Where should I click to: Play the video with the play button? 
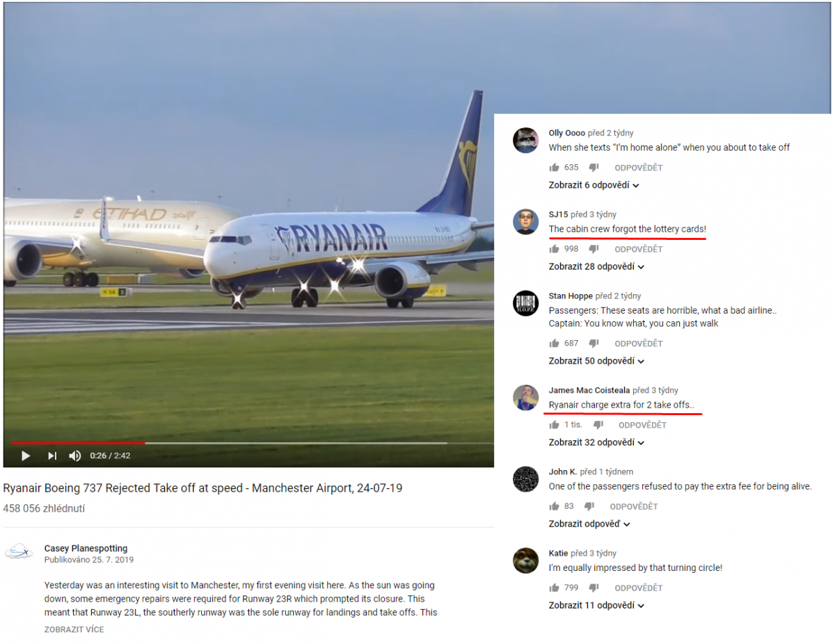pos(26,456)
